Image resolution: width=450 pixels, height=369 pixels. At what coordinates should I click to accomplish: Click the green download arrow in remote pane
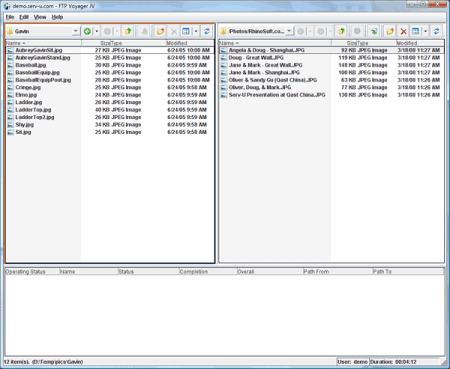click(x=374, y=31)
